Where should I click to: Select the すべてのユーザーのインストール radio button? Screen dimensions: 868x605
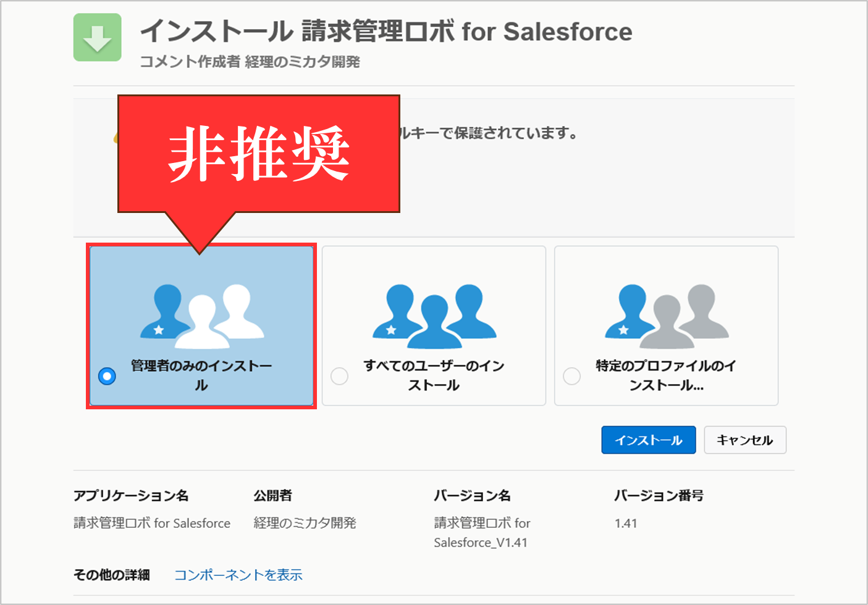pyautogui.click(x=339, y=376)
